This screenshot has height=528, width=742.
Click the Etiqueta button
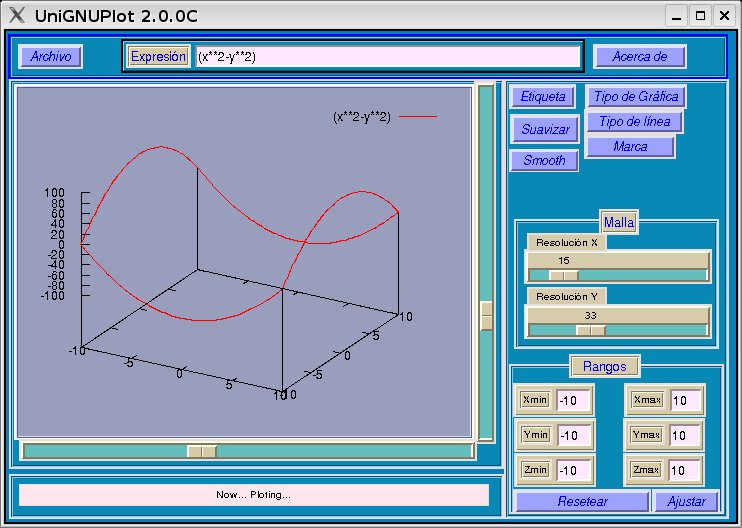point(543,97)
